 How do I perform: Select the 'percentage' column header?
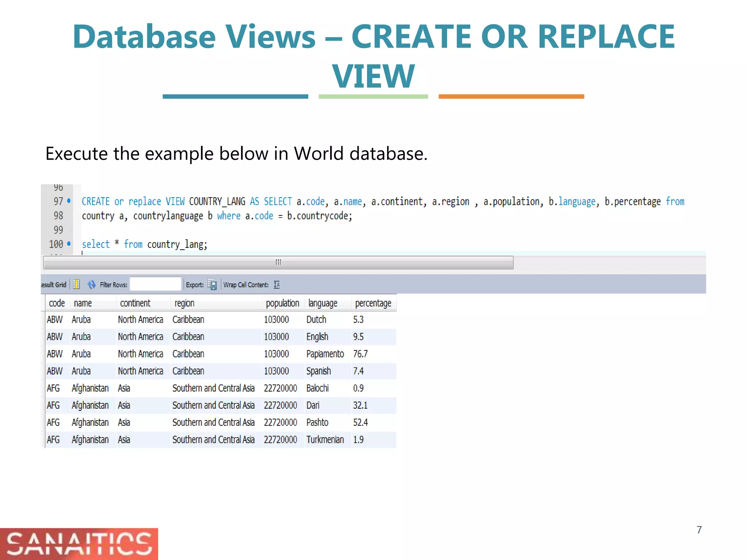tap(373, 303)
